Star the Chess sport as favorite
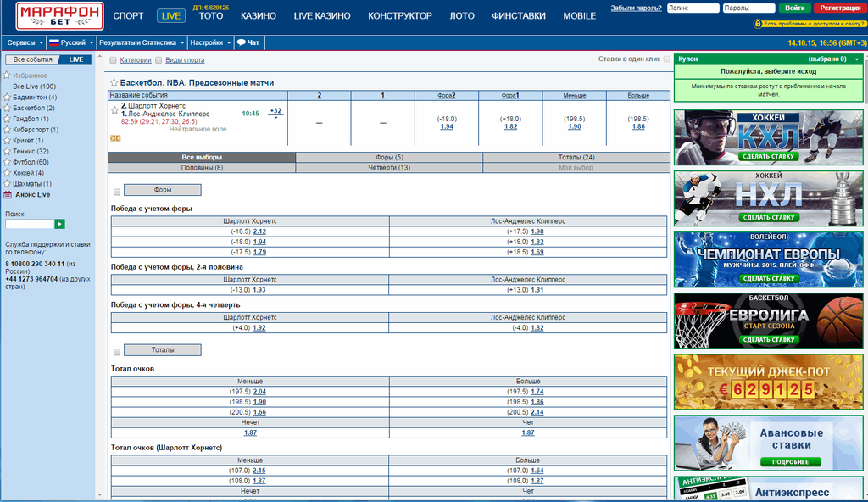Screen dimensions: 868x502 pyautogui.click(x=7, y=183)
